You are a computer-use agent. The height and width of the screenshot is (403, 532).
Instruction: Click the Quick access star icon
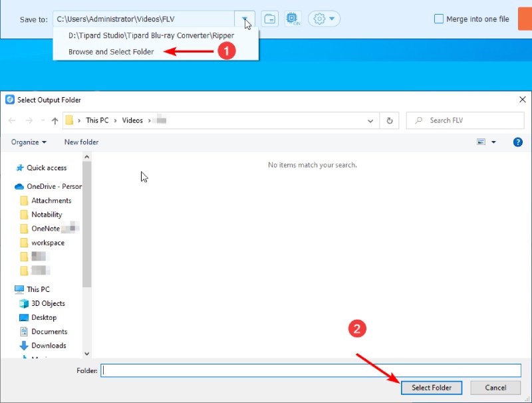(x=20, y=168)
